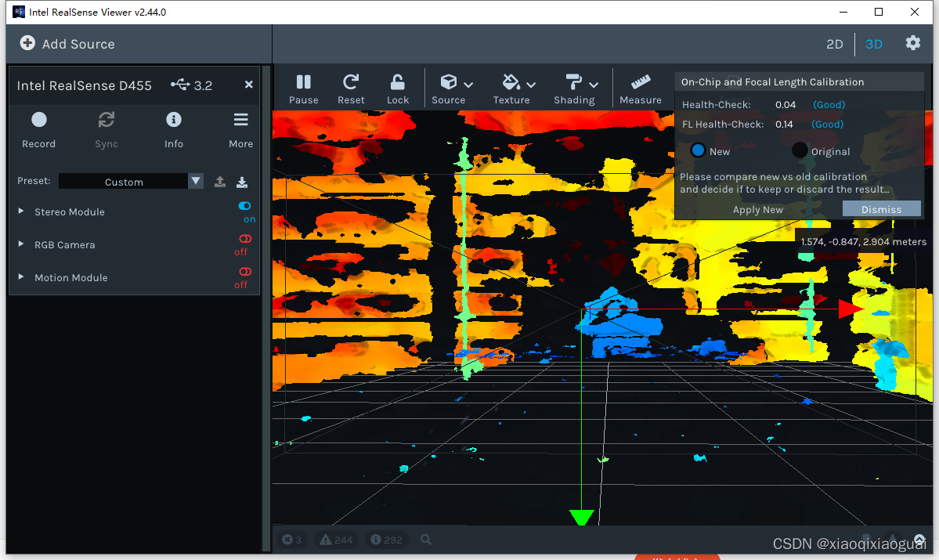Click Apply New calibration button
This screenshot has width=939, height=560.
pos(757,209)
